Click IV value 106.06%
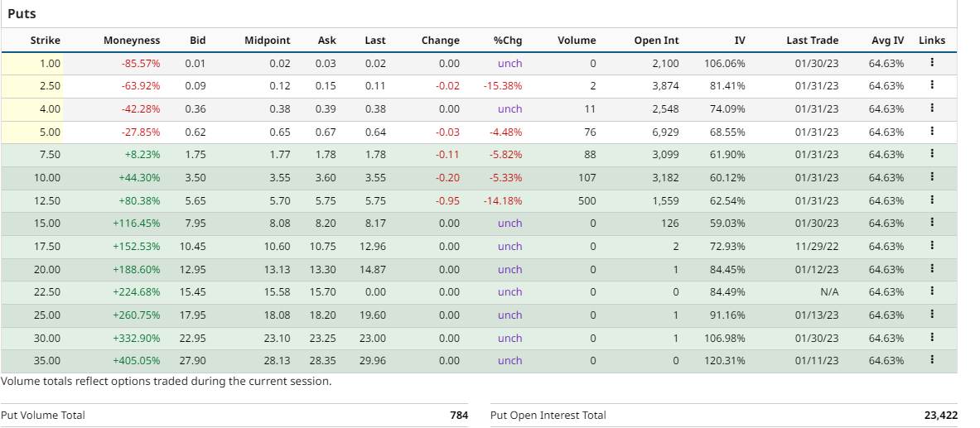The width and height of the screenshot is (980, 428). (726, 63)
